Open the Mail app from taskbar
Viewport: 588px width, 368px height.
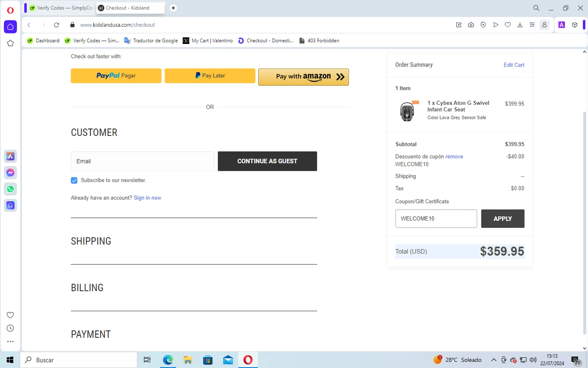228,360
